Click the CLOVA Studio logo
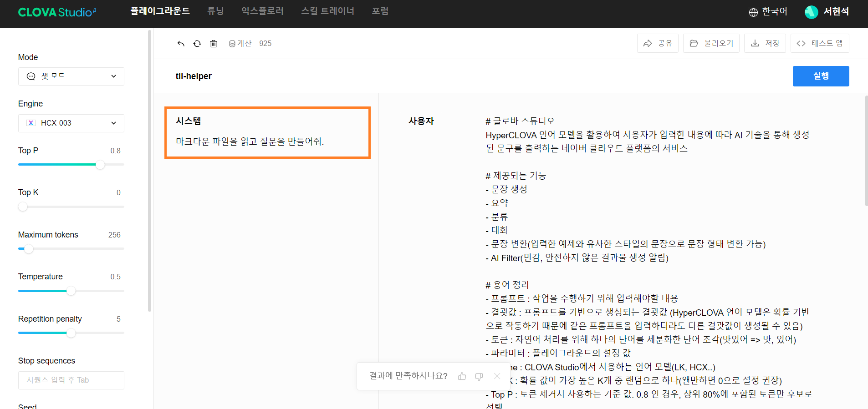 tap(57, 12)
